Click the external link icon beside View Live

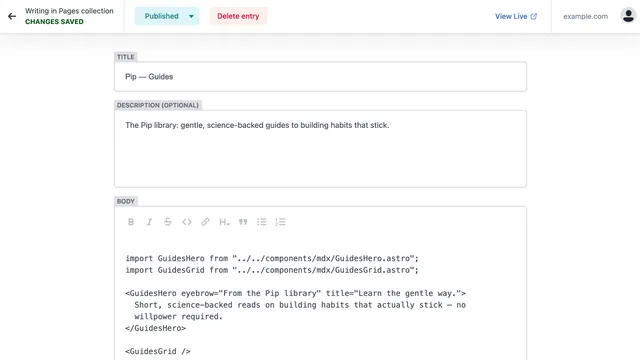point(533,16)
